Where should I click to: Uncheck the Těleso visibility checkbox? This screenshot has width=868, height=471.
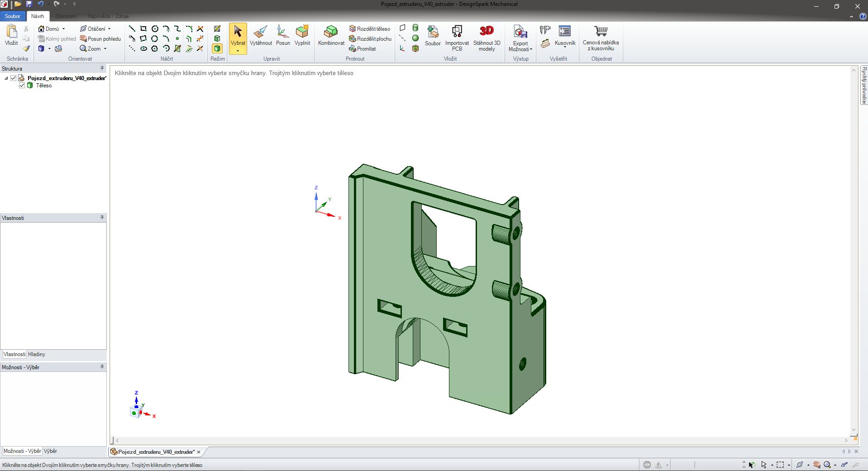[x=22, y=86]
